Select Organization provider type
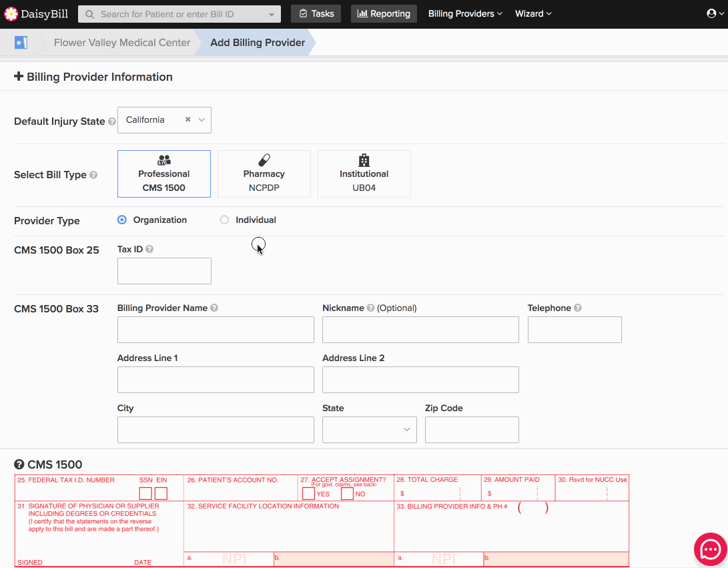This screenshot has width=728, height=568. (x=121, y=220)
